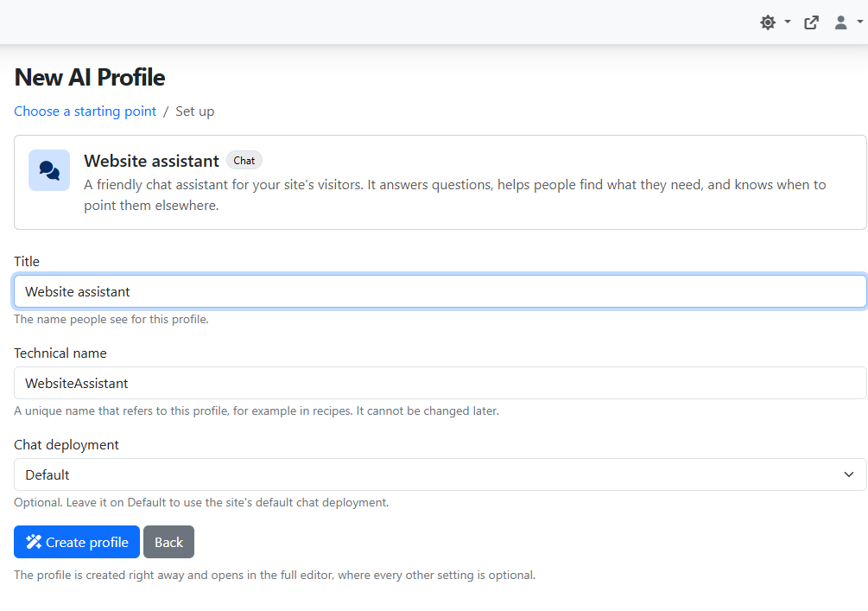Open the user account icon menu
The image size is (868, 611).
tap(841, 22)
